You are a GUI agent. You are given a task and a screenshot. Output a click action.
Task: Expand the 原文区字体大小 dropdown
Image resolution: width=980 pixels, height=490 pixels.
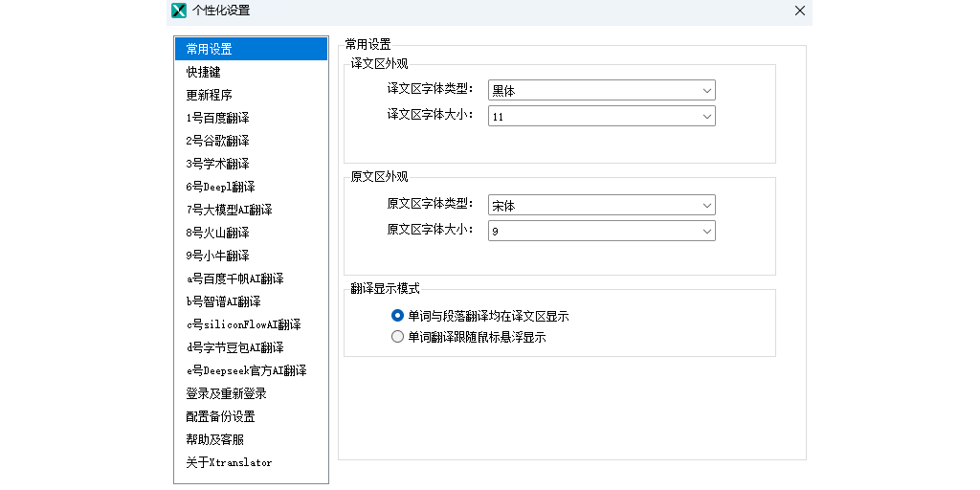pos(601,232)
